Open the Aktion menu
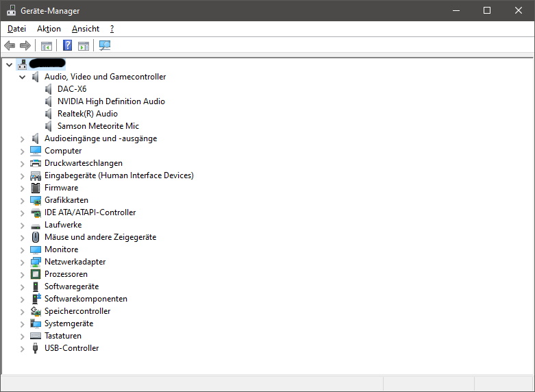 pos(49,29)
